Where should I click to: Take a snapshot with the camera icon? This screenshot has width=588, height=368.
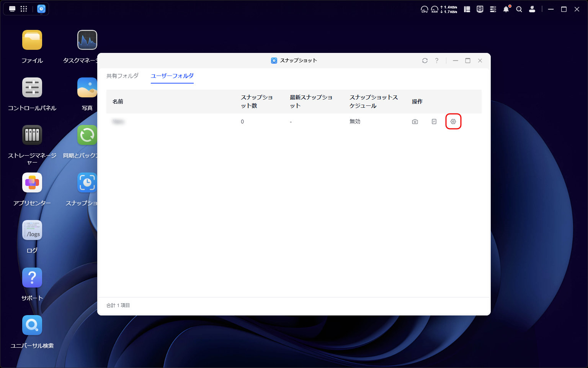tap(415, 122)
